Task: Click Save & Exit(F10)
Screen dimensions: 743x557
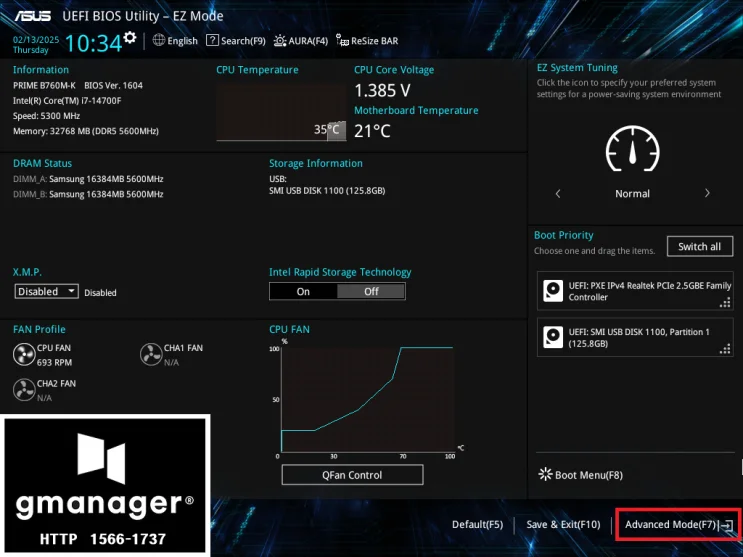Action: [563, 524]
